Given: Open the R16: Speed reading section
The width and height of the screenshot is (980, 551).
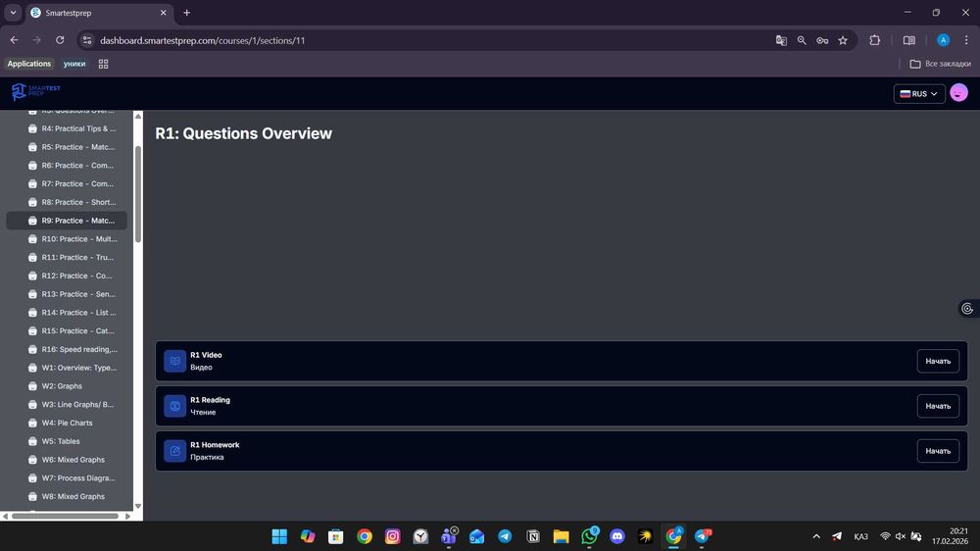Looking at the screenshot, I should point(67,350).
